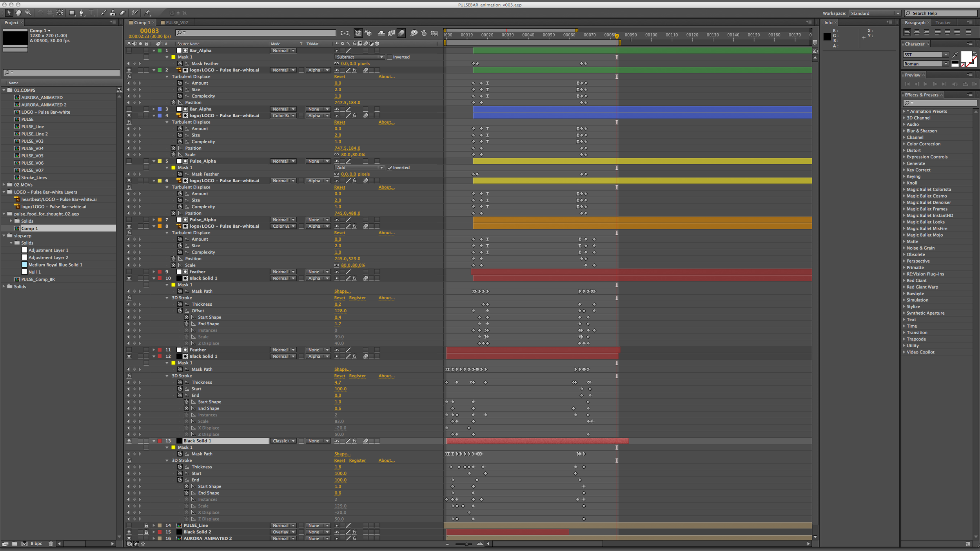Toggle the timeline Motion Blur enable button
The image size is (980, 551).
[401, 33]
